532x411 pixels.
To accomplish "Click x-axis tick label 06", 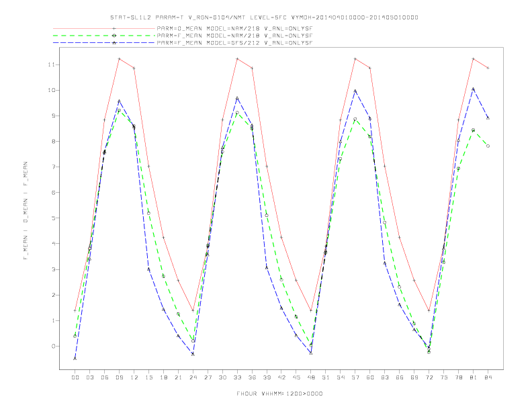I will pos(105,377).
